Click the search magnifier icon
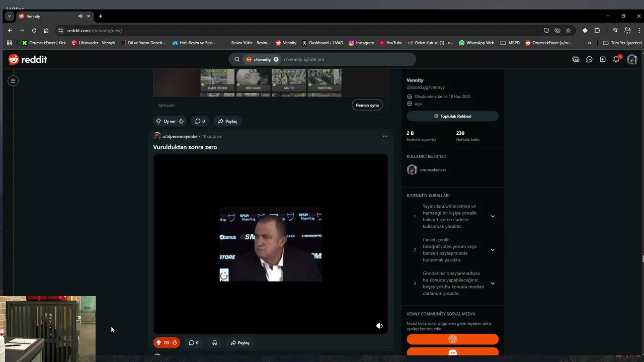This screenshot has height=362, width=644. tap(237, 59)
